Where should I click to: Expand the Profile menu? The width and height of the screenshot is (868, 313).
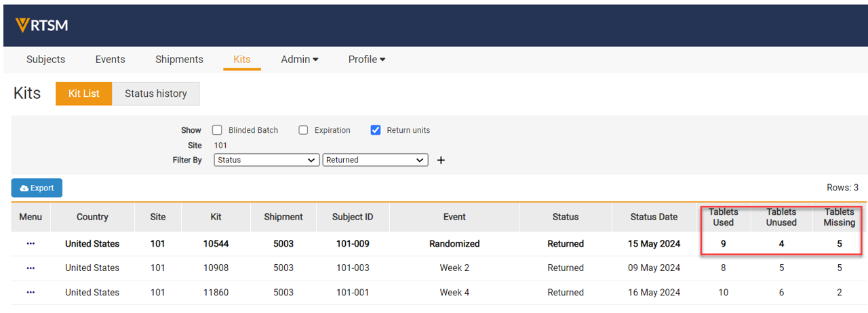[367, 60]
